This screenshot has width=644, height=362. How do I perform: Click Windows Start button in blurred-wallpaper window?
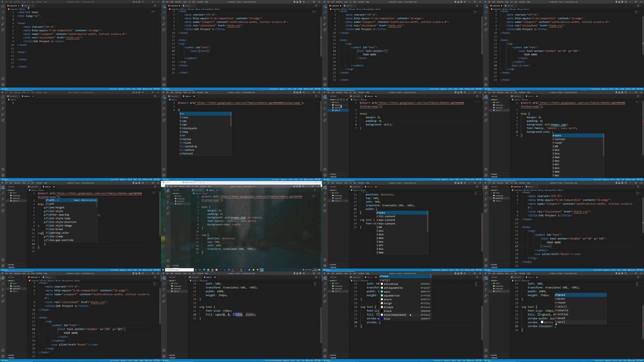163,270
